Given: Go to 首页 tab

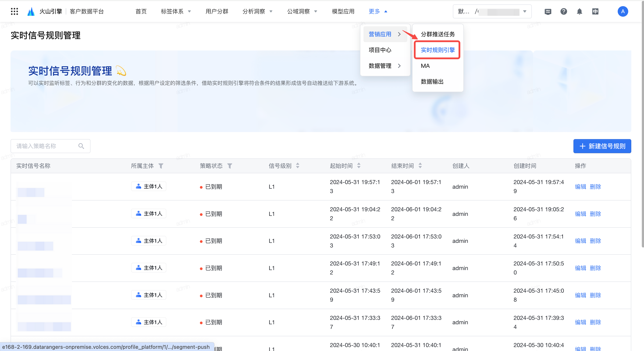Looking at the screenshot, I should [x=141, y=11].
